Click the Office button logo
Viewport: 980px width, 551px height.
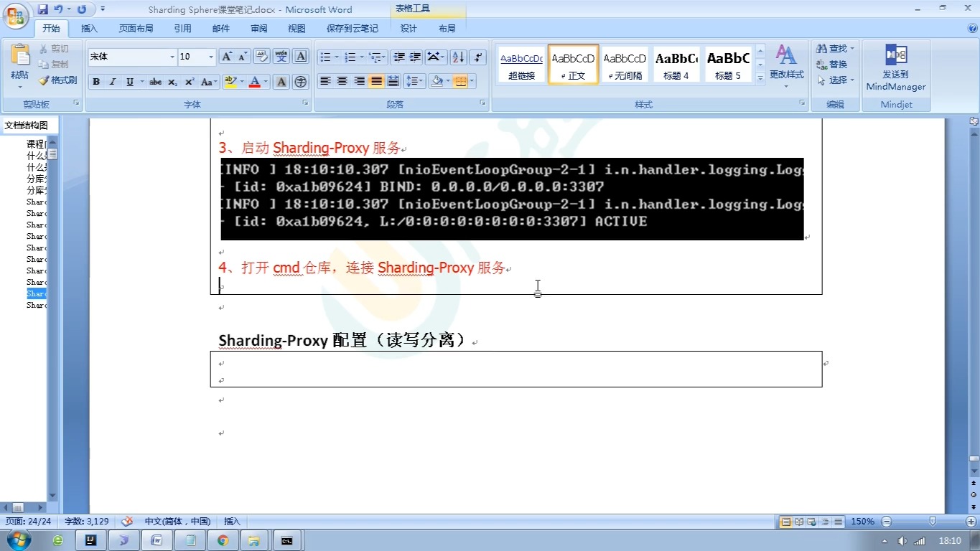tap(16, 15)
